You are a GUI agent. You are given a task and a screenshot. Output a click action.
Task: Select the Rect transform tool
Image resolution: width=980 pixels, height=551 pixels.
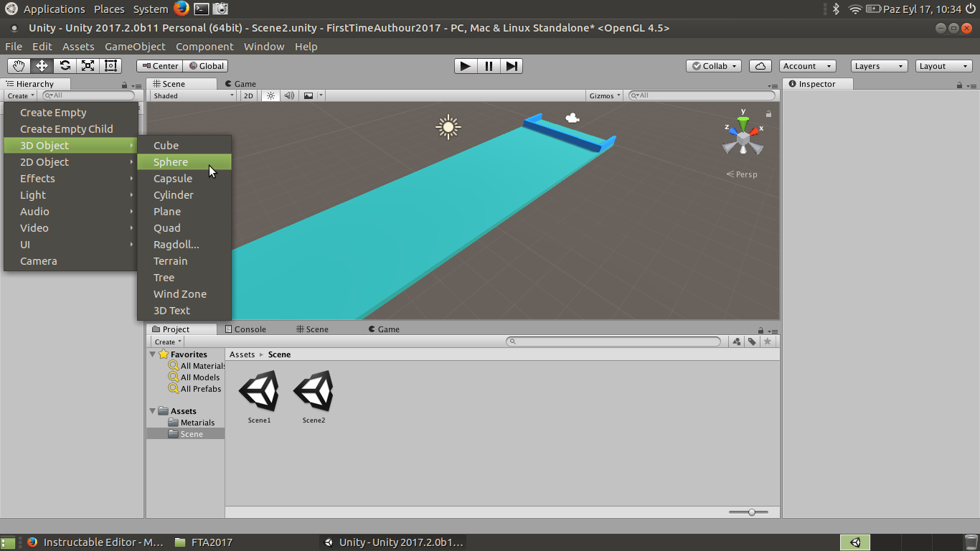pos(110,66)
